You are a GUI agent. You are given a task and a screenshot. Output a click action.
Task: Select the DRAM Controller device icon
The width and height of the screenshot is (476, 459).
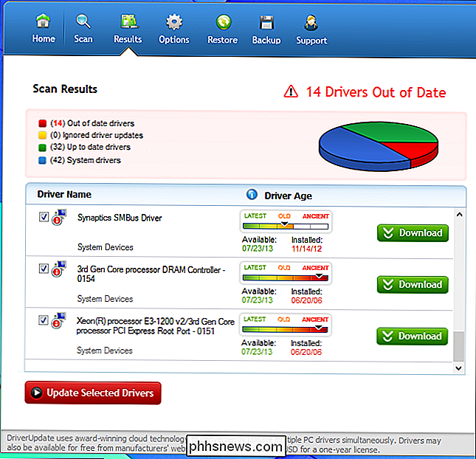(59, 269)
